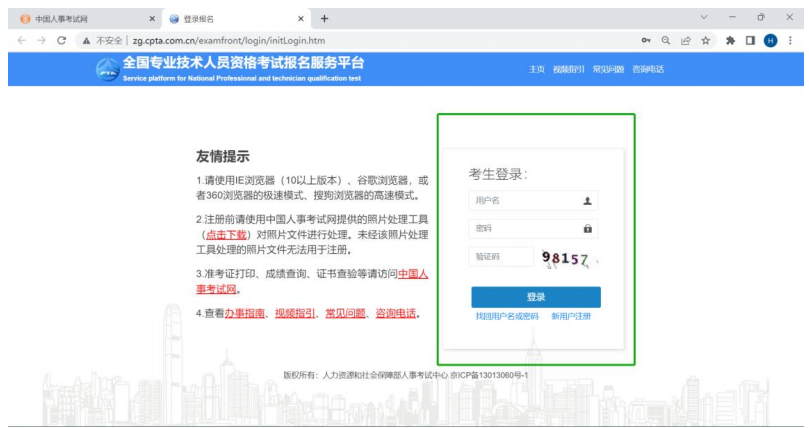Open a new browser tab
This screenshot has width=809, height=428.
tap(324, 18)
